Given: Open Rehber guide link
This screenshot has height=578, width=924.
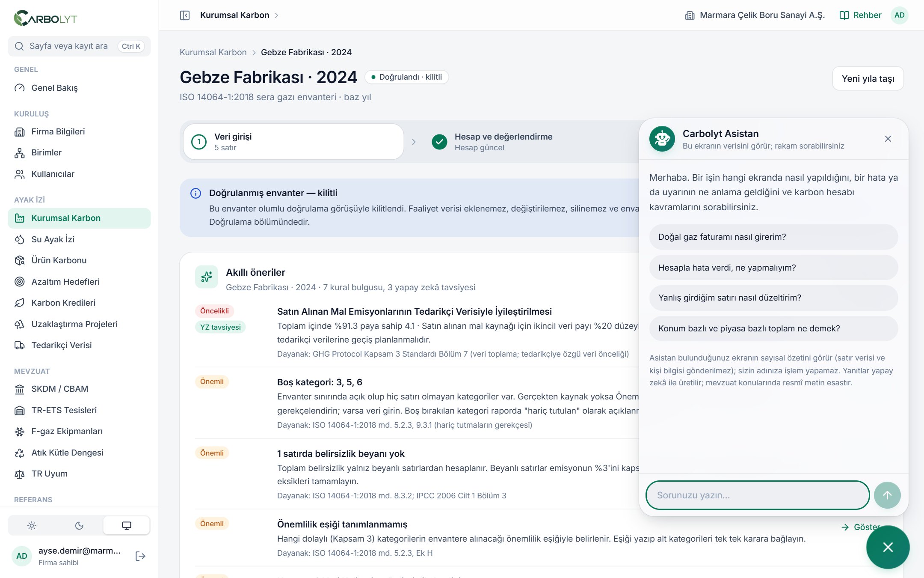Looking at the screenshot, I should click(x=860, y=15).
